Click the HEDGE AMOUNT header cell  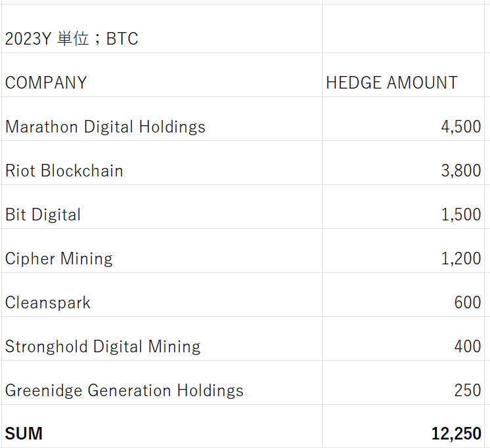tap(392, 83)
